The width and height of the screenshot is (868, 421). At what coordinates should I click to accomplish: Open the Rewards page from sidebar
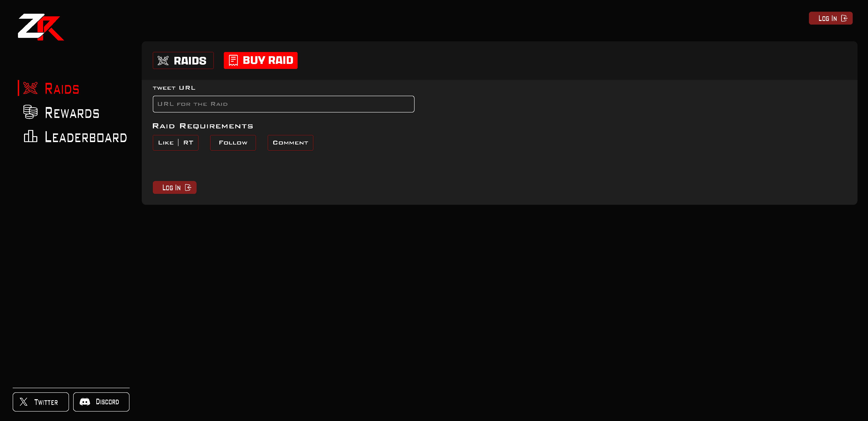pos(72,113)
